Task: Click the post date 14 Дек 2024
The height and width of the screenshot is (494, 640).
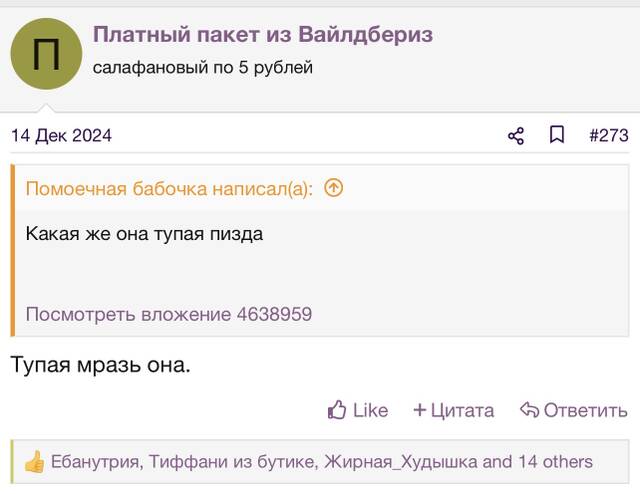Action: [x=61, y=136]
